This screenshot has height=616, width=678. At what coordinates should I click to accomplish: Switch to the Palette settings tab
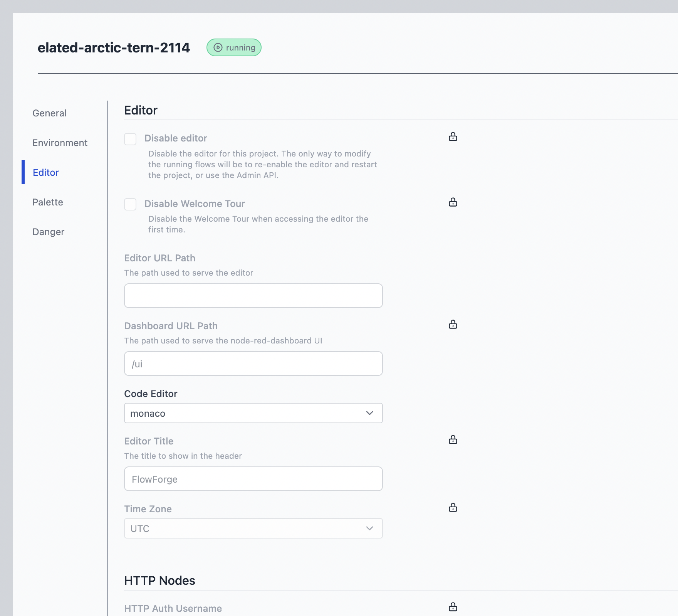[x=48, y=202]
